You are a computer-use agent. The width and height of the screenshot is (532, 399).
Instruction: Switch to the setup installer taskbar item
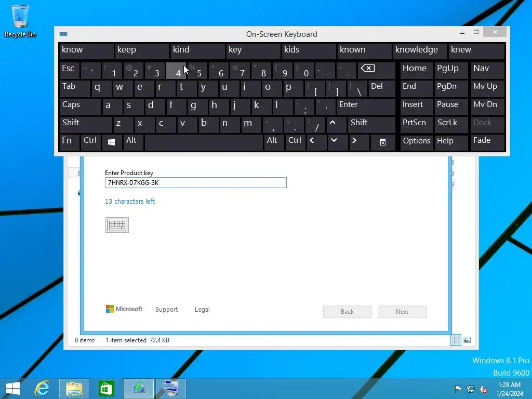(138, 389)
